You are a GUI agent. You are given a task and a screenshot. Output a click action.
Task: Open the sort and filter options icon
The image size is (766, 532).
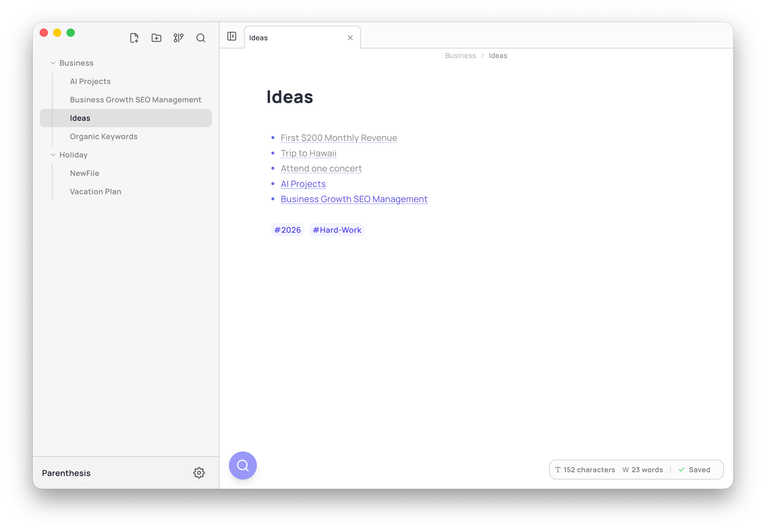pyautogui.click(x=178, y=38)
